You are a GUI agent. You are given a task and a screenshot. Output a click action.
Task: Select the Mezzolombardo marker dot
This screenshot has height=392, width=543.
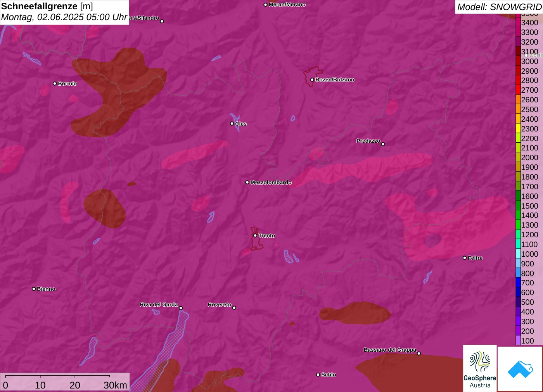point(247,182)
